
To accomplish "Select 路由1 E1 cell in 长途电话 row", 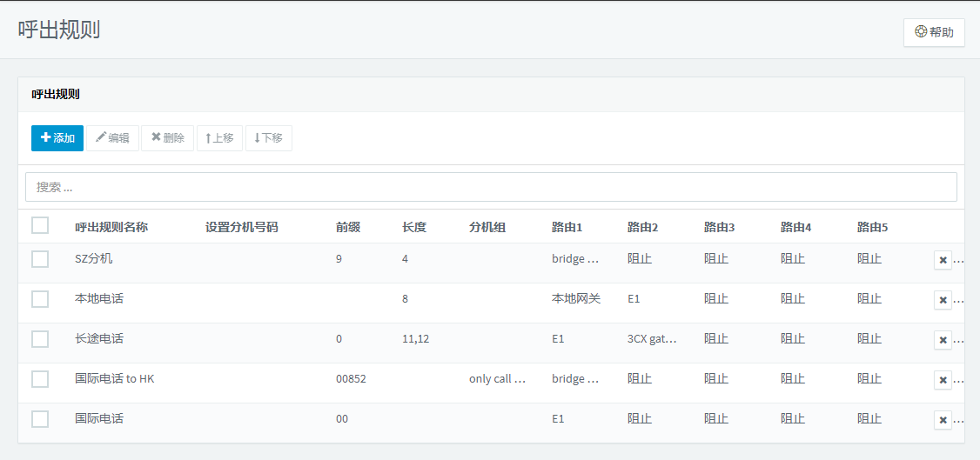I will click(558, 339).
